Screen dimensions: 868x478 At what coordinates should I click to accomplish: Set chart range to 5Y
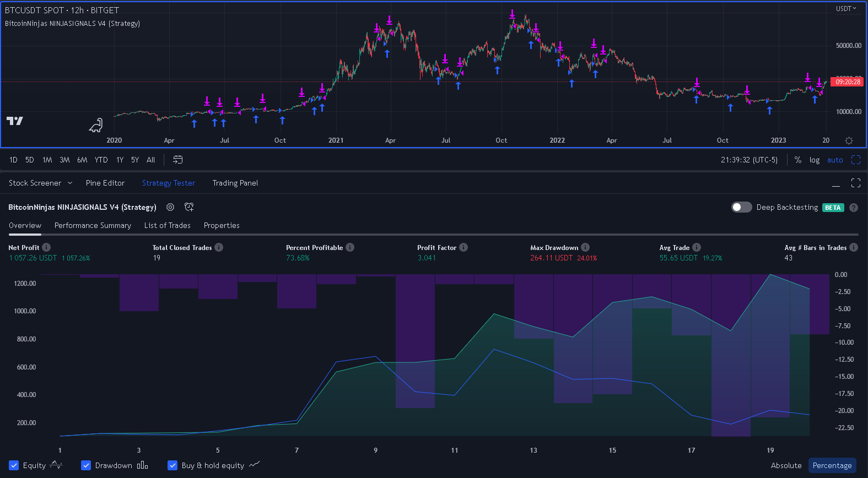coord(135,160)
